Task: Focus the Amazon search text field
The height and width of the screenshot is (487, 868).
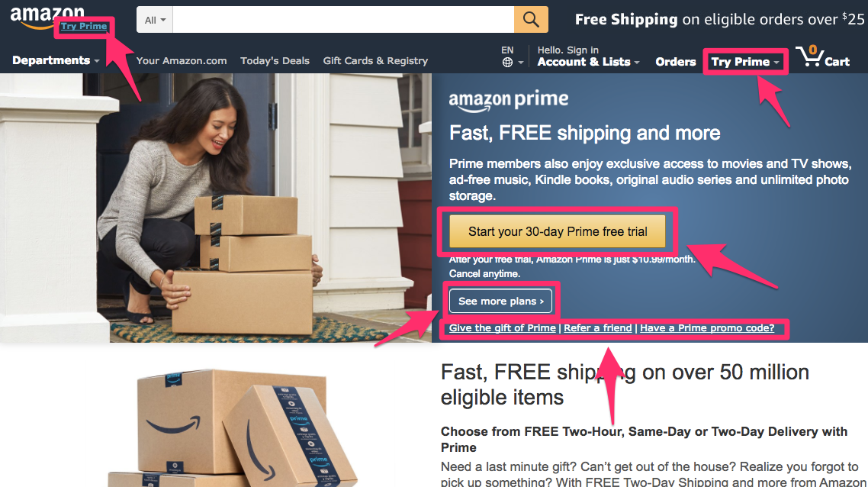Action: (x=343, y=20)
